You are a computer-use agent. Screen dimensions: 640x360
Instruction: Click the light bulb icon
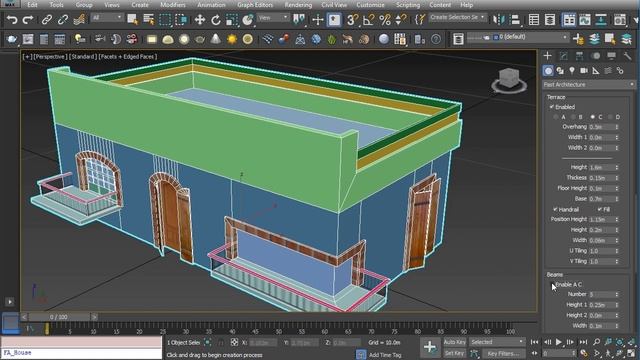pyautogui.click(x=80, y=39)
